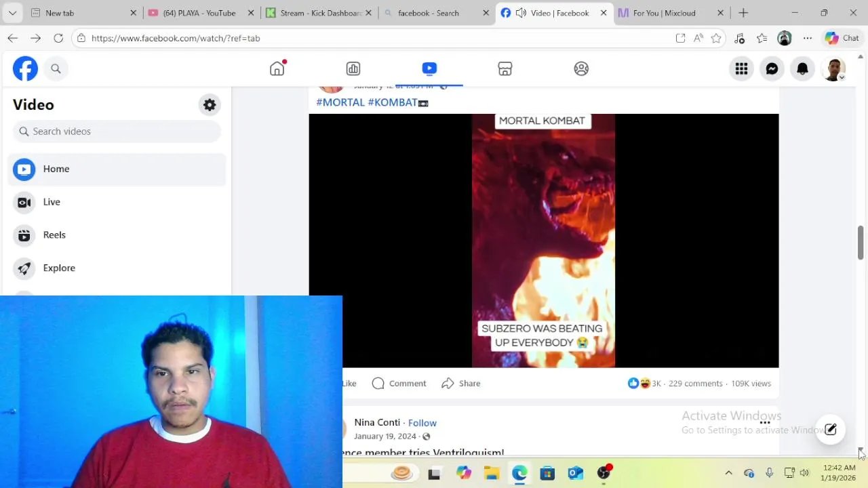Open File Explorer from the taskbar
The width and height of the screenshot is (868, 488).
click(492, 473)
